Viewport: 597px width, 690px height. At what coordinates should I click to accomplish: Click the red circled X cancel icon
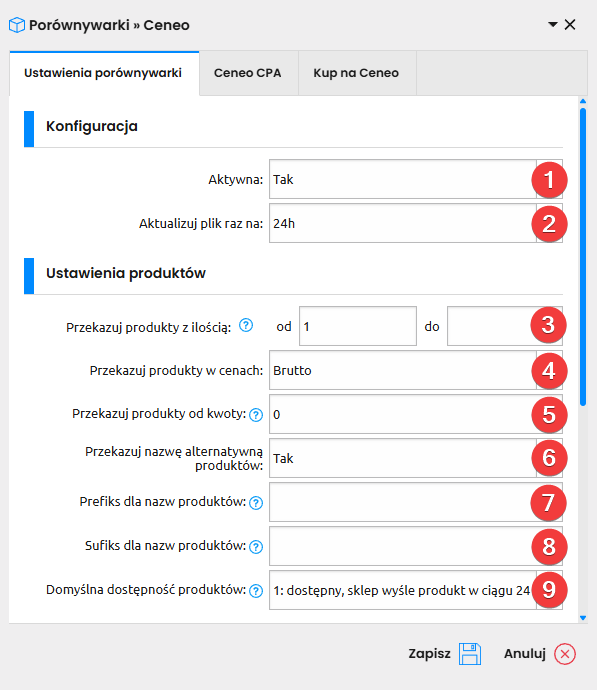[565, 654]
